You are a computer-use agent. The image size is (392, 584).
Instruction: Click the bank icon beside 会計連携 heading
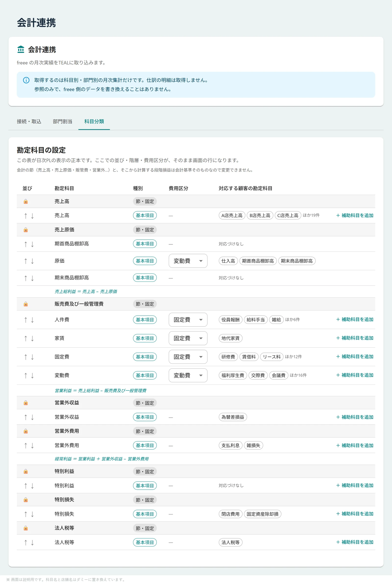pos(21,49)
